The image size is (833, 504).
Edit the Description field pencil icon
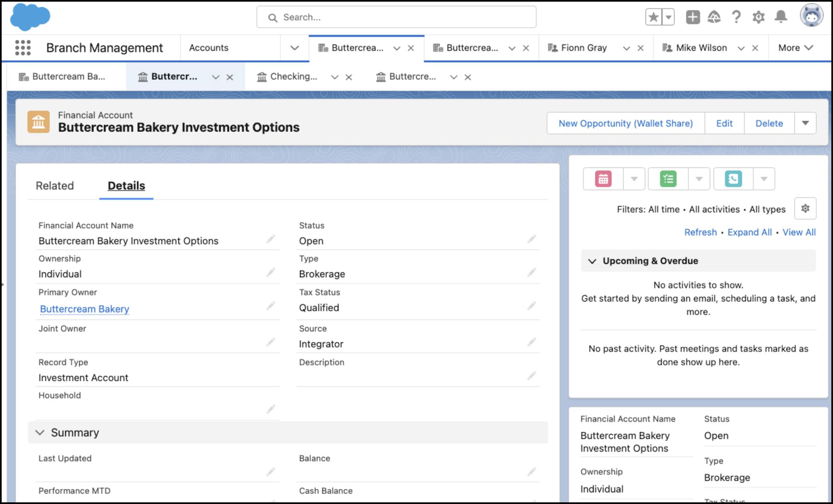click(x=531, y=376)
